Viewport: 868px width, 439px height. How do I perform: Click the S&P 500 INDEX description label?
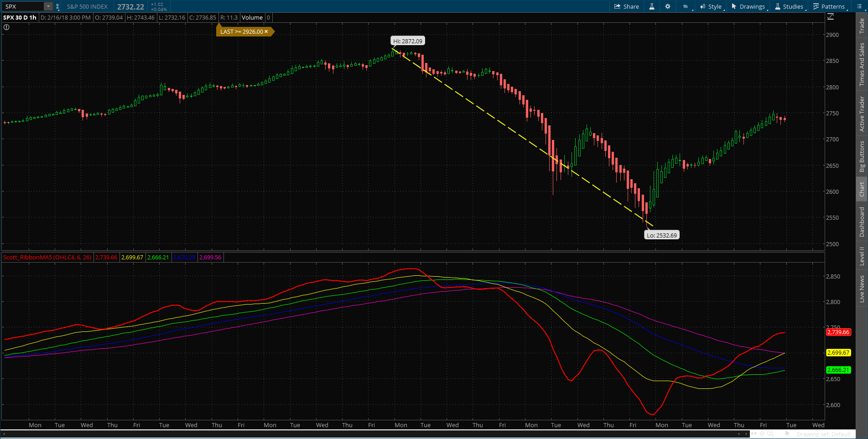pos(87,7)
